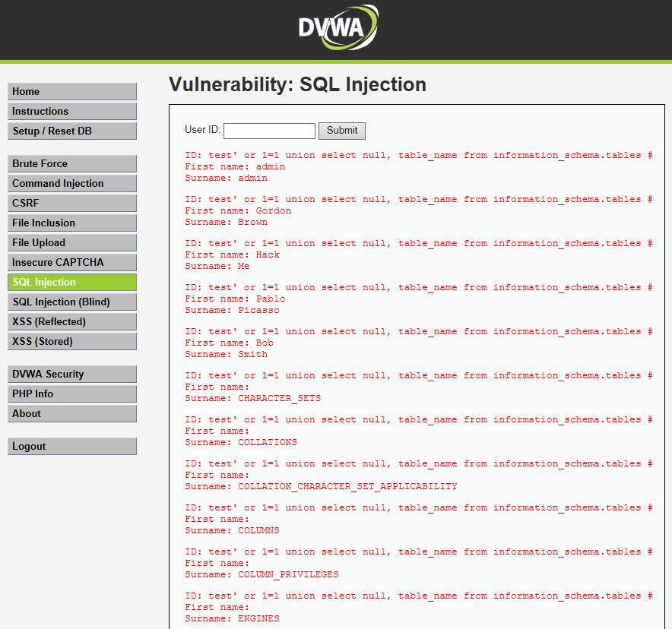Click 'First name: Hack' text
672x629 pixels.
pos(233,254)
